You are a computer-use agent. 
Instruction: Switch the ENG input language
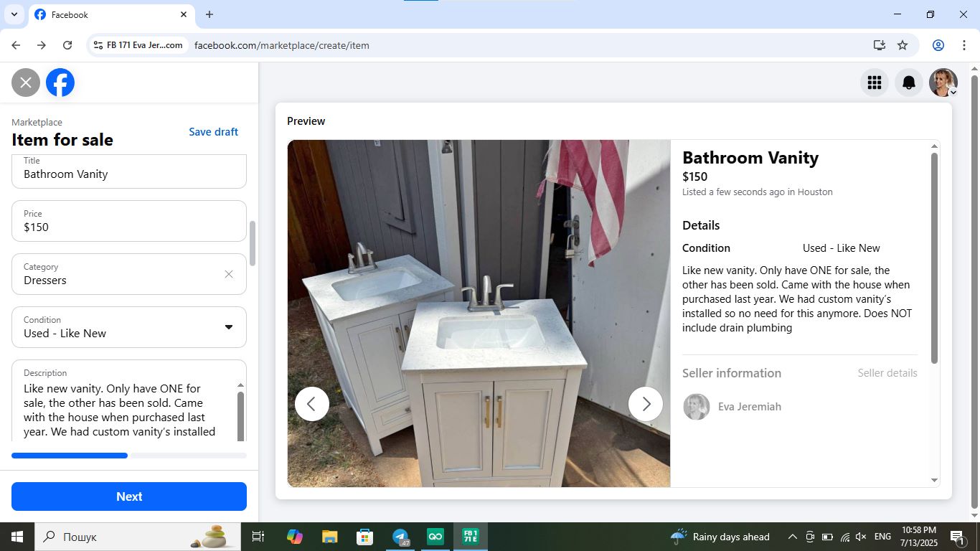click(882, 537)
